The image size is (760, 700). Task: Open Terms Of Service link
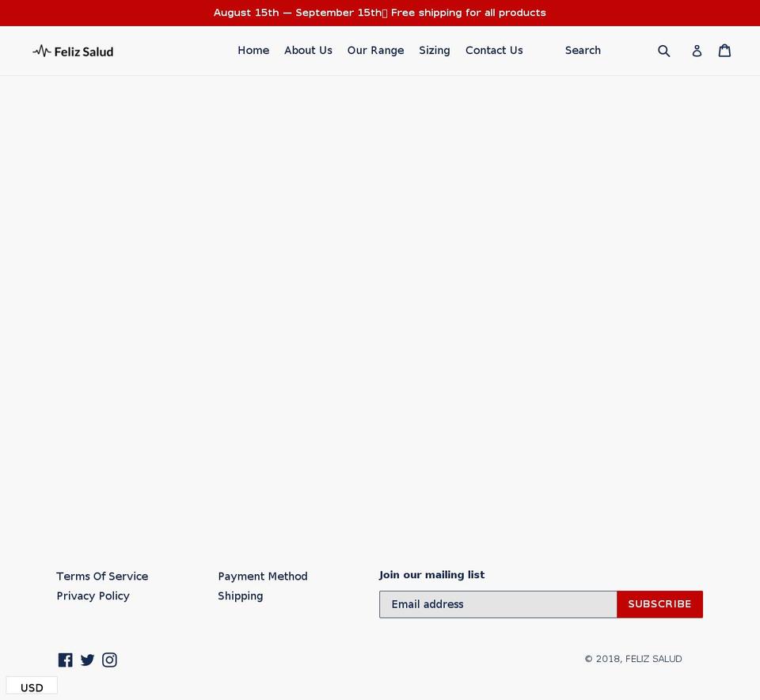(102, 576)
